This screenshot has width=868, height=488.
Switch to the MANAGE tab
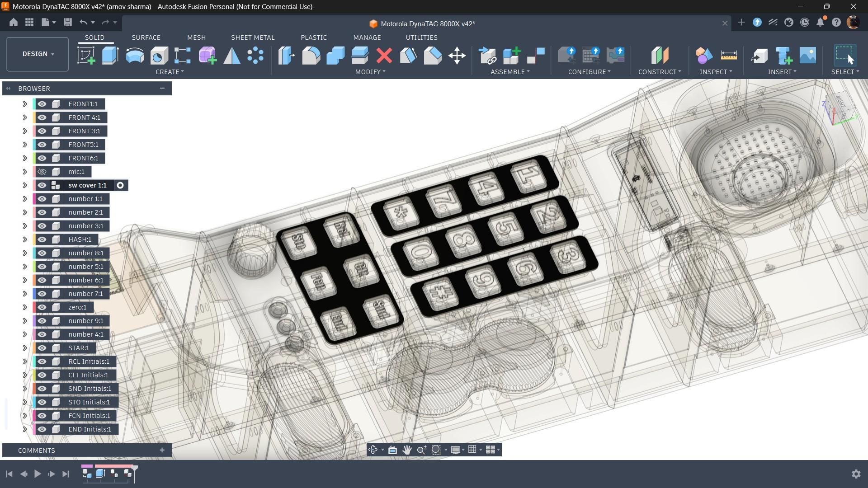(x=367, y=38)
